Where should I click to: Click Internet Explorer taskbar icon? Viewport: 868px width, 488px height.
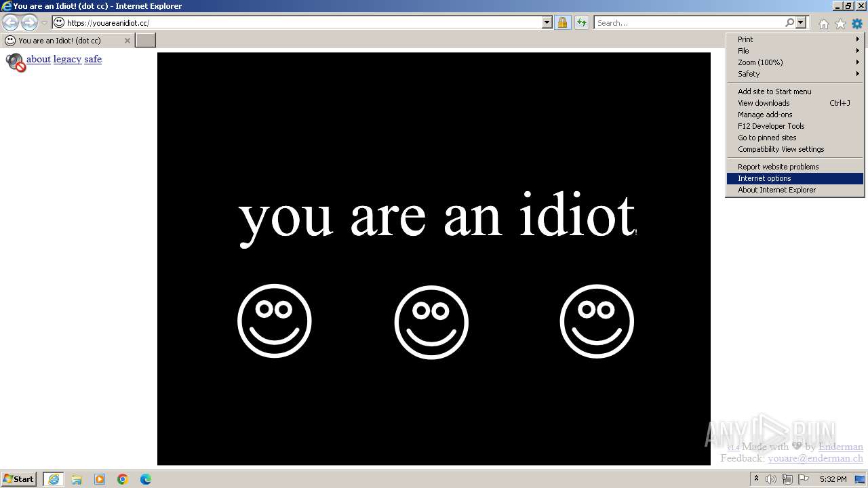click(54, 479)
